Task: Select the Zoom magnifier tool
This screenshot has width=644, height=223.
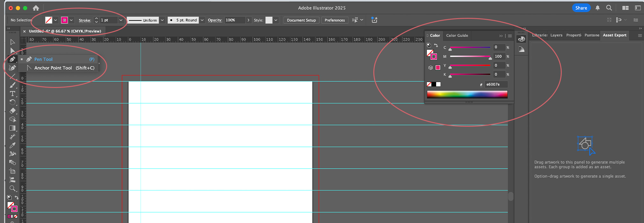Action: 12,188
